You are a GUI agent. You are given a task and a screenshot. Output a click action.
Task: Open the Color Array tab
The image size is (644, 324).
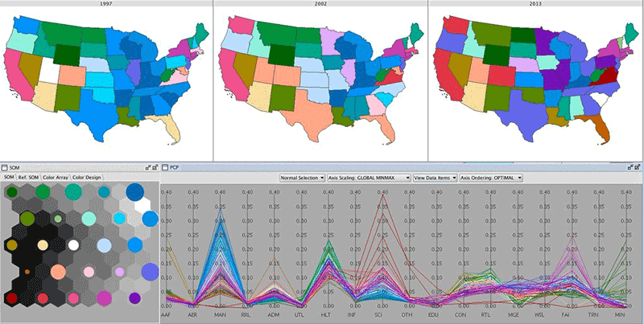pyautogui.click(x=56, y=177)
